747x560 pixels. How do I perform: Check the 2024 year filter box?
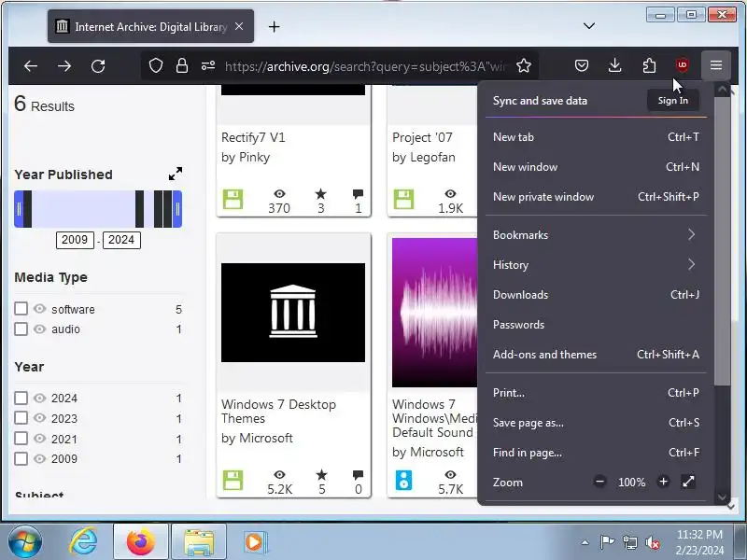point(21,398)
